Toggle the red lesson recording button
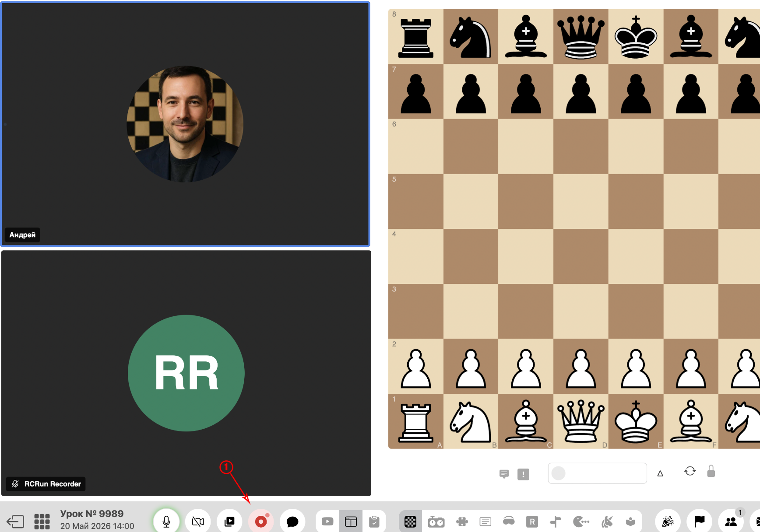The height and width of the screenshot is (532, 760). 261,521
